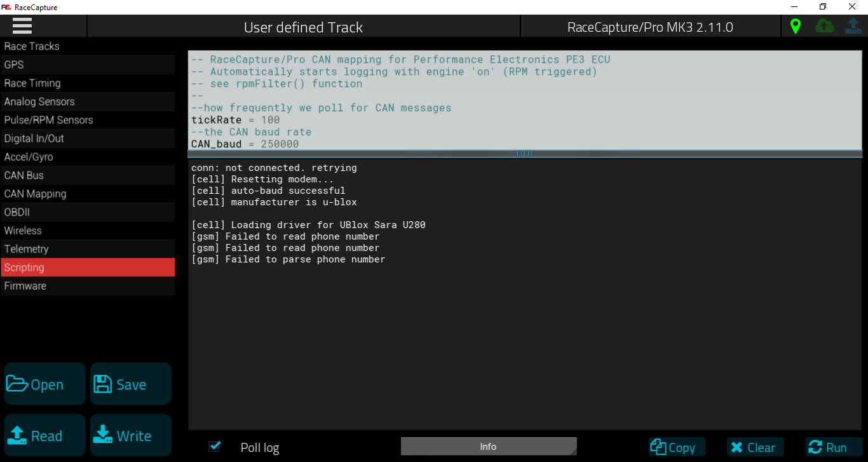Copy the log output
868x462 pixels.
[677, 447]
